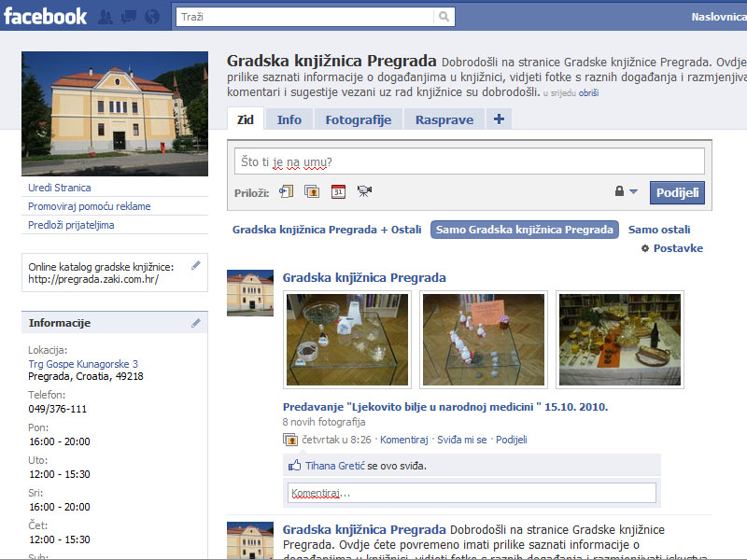Edit the Online katalog box pencil
The image size is (747, 560).
coord(196,266)
